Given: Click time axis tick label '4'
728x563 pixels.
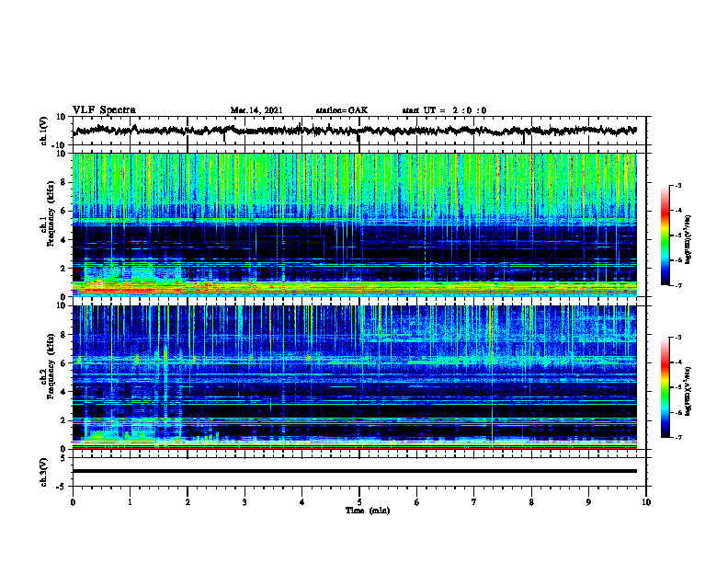Looking at the screenshot, I should point(302,502).
